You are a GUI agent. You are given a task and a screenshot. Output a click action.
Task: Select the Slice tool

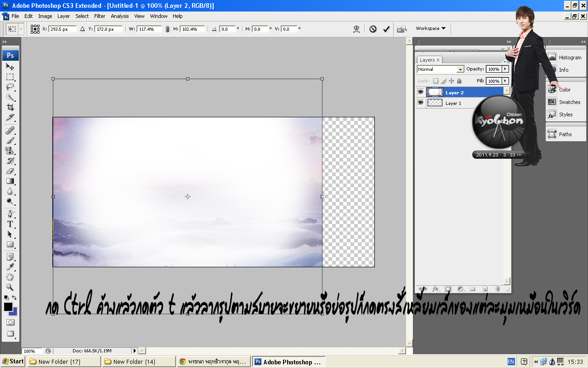(10, 118)
